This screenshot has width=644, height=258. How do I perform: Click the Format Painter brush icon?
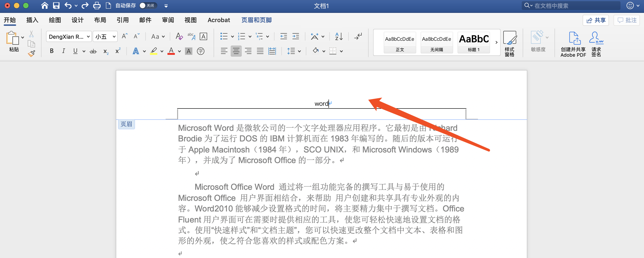32,54
